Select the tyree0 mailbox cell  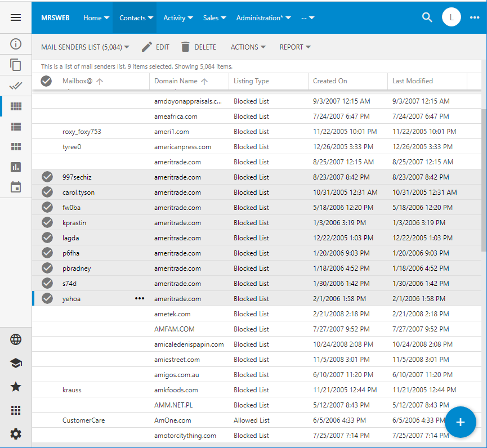point(72,146)
